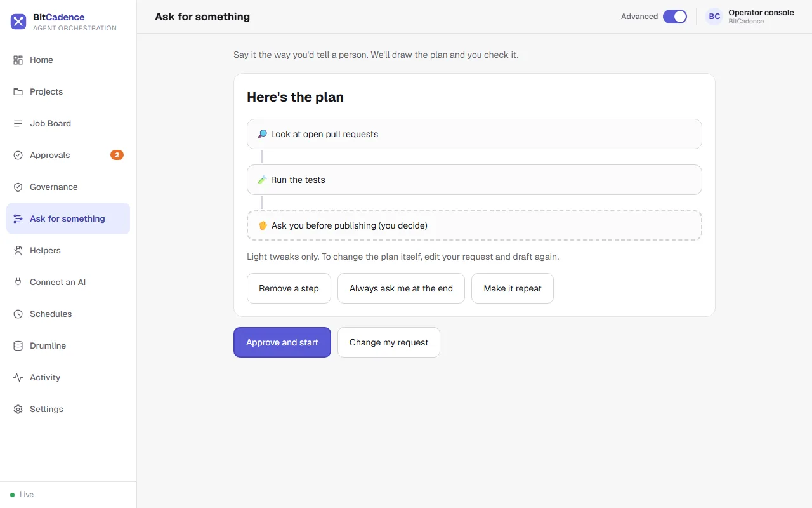Click the Advanced label text
The height and width of the screenshot is (508, 812).
(x=639, y=17)
